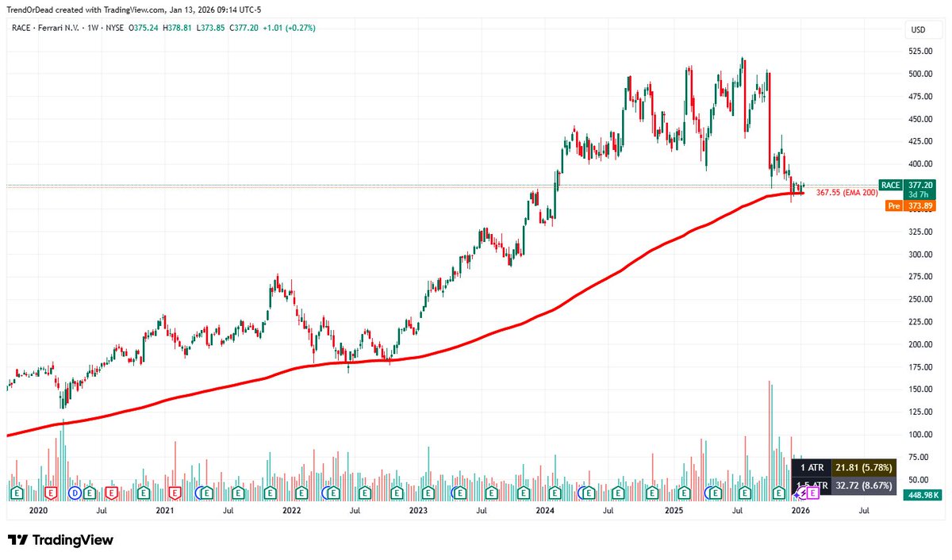The height and width of the screenshot is (560, 952).
Task: Click the 373.89 pre-market price value
Action: pos(920,205)
